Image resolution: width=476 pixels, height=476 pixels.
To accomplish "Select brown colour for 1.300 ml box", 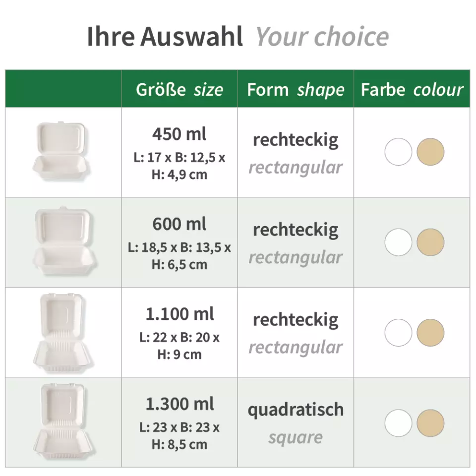I will tap(430, 423).
